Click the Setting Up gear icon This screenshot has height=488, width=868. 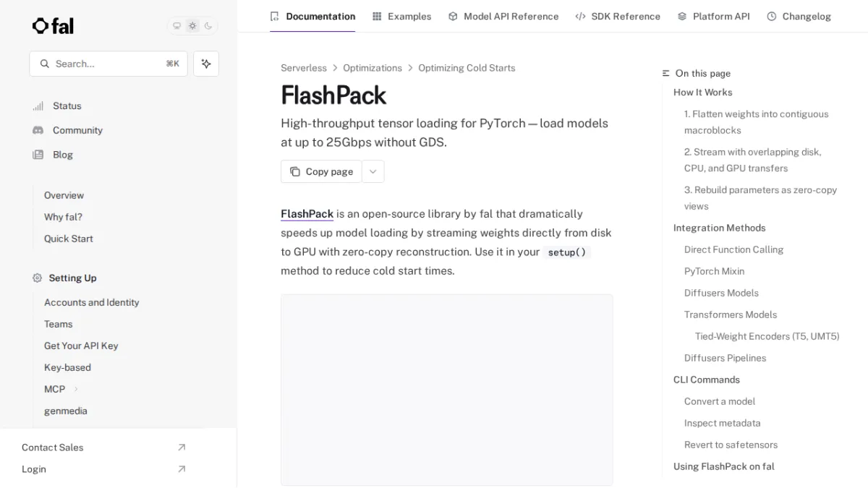pos(38,278)
